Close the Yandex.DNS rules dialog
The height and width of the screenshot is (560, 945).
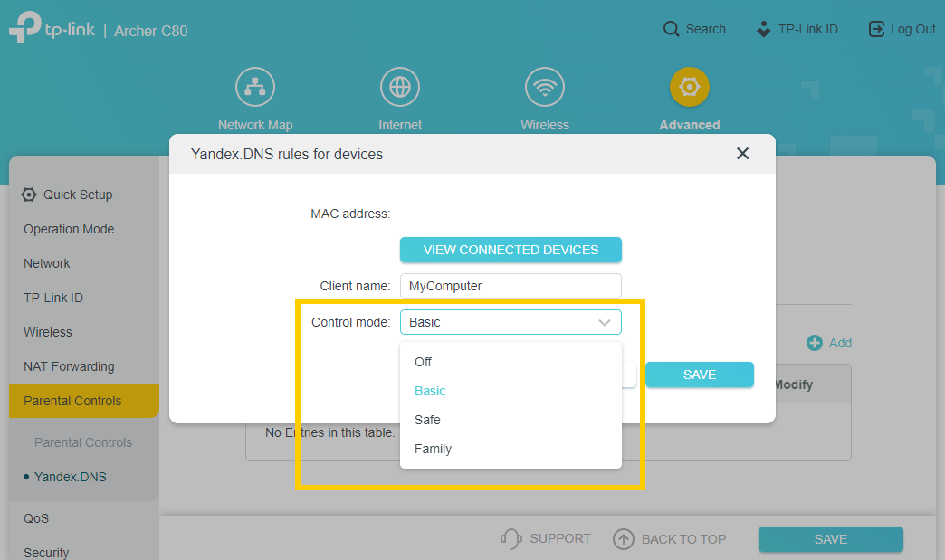(742, 154)
